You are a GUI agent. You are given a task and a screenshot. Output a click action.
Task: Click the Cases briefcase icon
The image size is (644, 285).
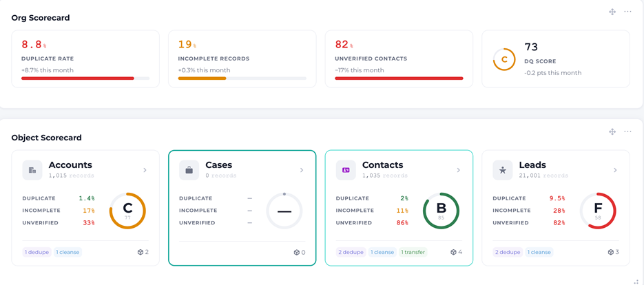189,170
